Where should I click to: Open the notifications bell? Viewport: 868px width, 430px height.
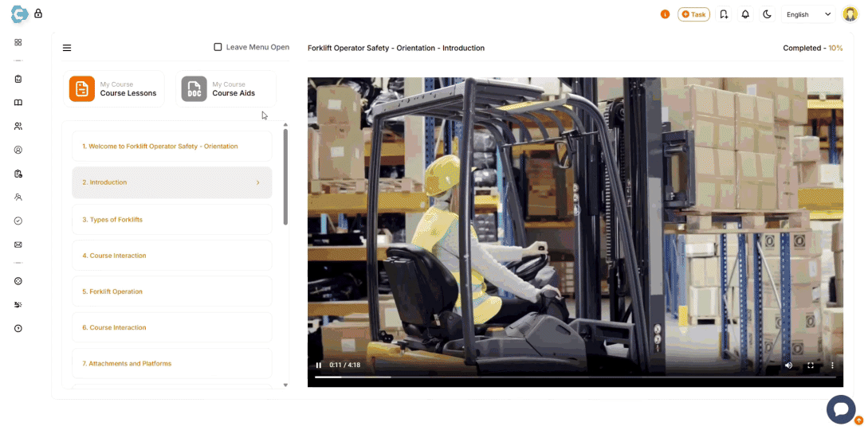click(745, 14)
